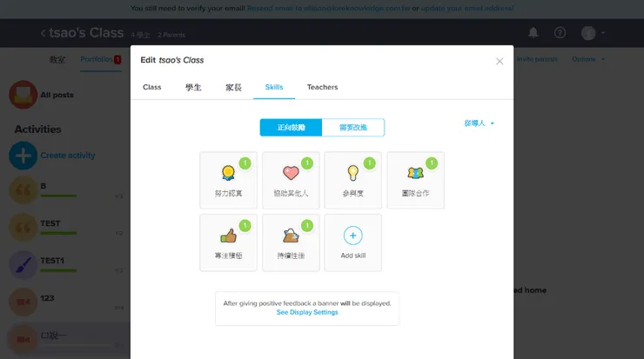
Task: Switch to the 學生 tab
Action: (193, 87)
